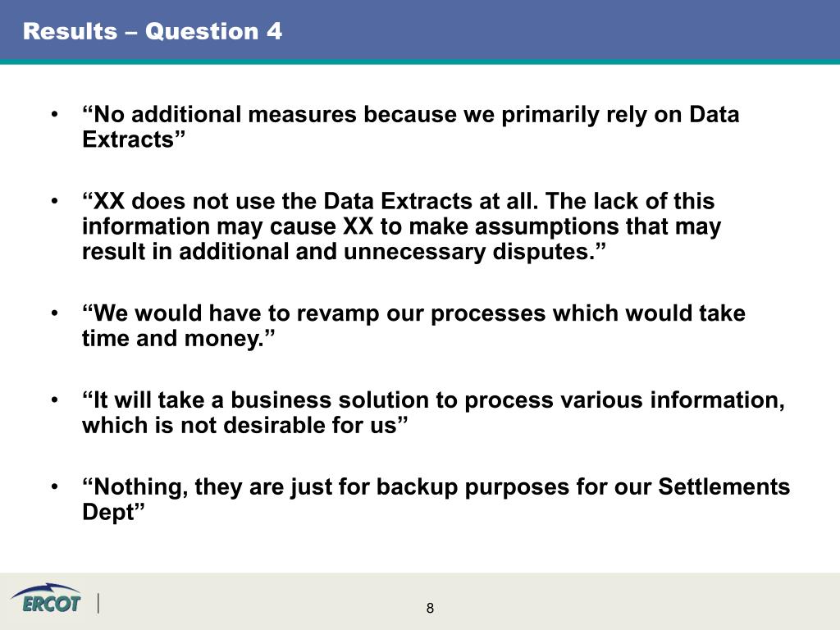Click the business solution quote text
Viewport: 840px width, 630px height.
[433, 413]
